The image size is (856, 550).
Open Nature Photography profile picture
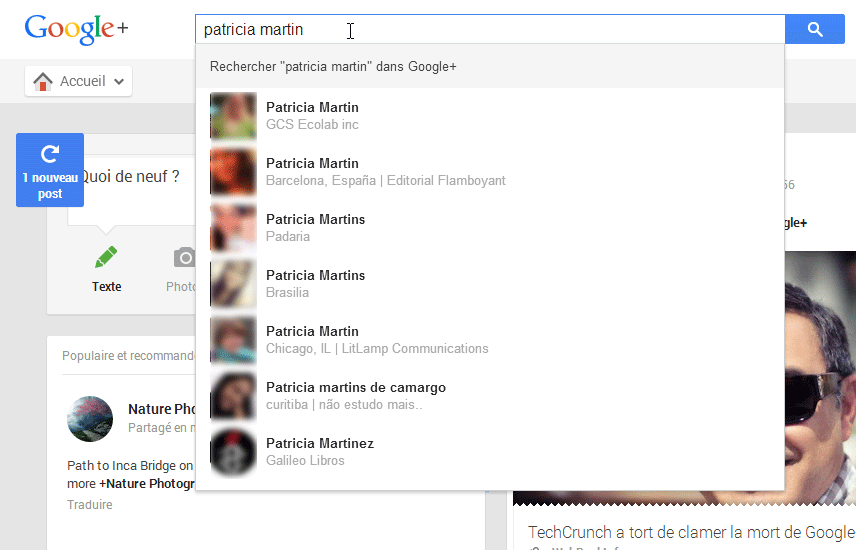point(90,419)
